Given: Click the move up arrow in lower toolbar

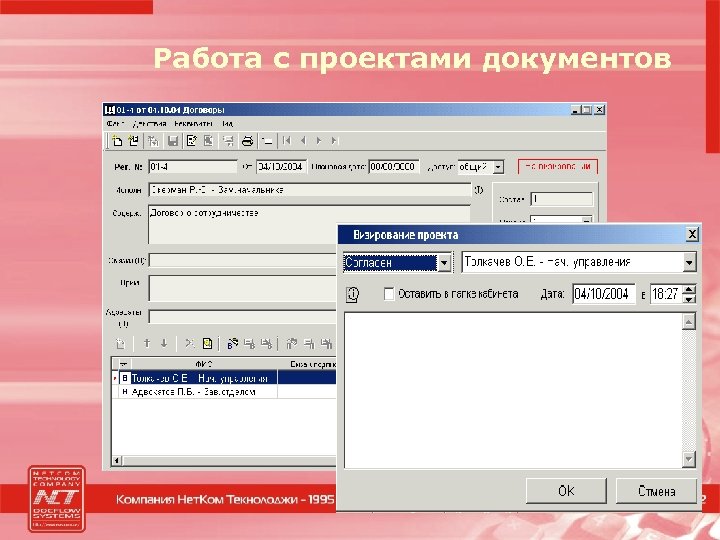Looking at the screenshot, I should click(147, 343).
